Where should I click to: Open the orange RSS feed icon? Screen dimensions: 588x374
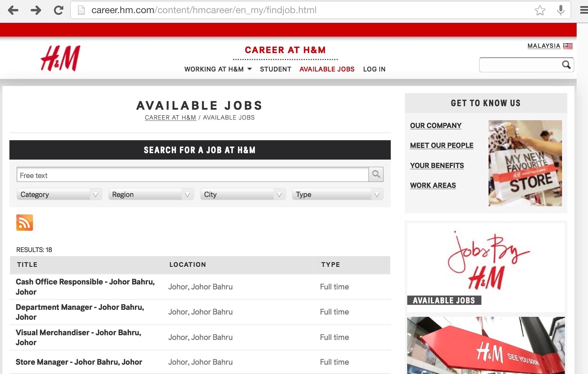(24, 223)
